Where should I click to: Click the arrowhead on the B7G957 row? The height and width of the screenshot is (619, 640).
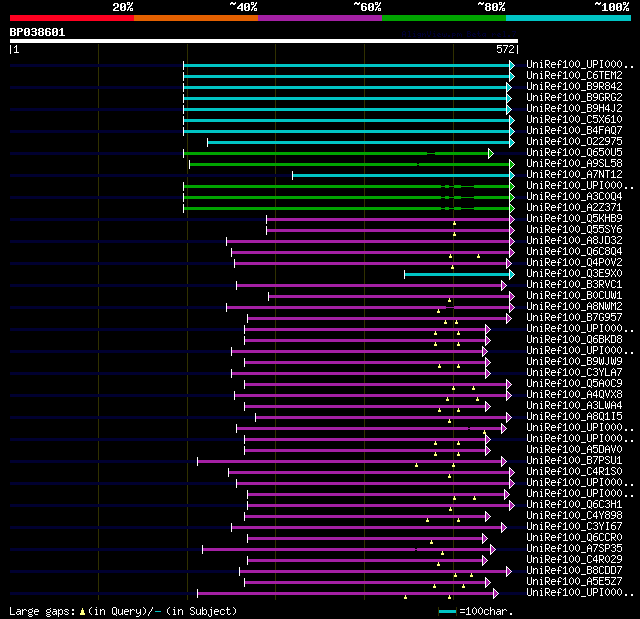tap(509, 319)
